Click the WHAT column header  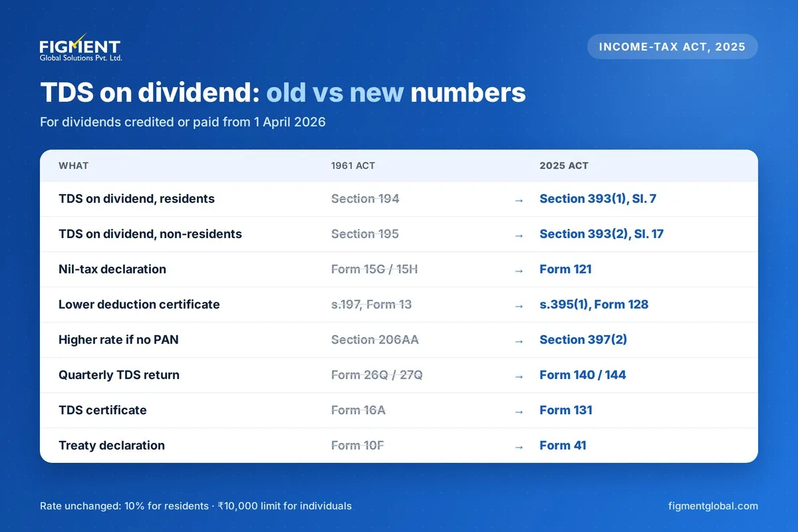click(x=73, y=166)
